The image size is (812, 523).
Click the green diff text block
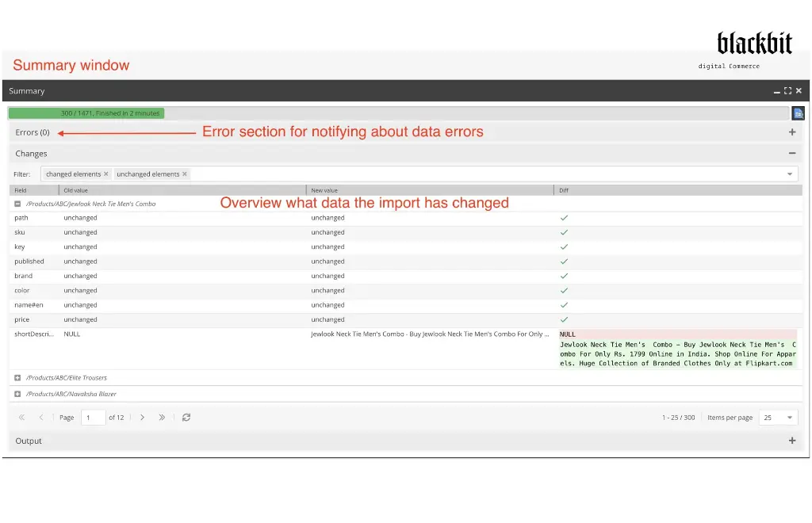coord(678,354)
